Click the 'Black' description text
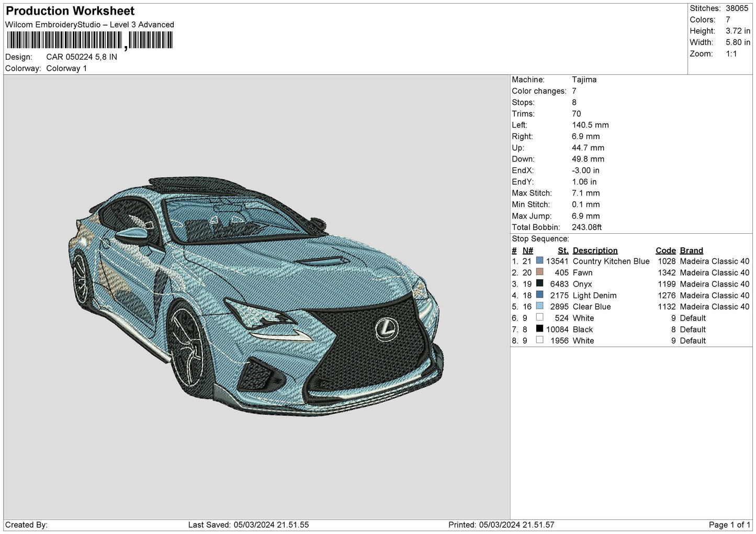756x534 pixels. tap(583, 330)
